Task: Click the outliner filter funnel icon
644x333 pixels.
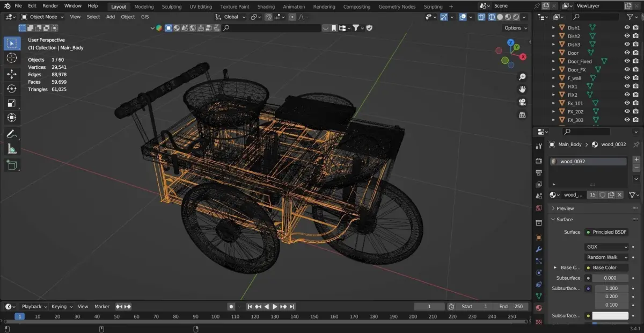Action: tap(631, 17)
